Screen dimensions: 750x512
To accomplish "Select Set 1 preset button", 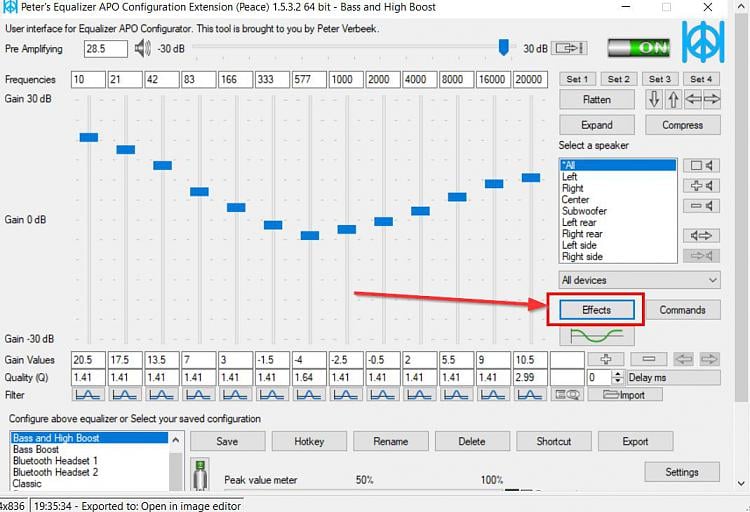I will [577, 79].
